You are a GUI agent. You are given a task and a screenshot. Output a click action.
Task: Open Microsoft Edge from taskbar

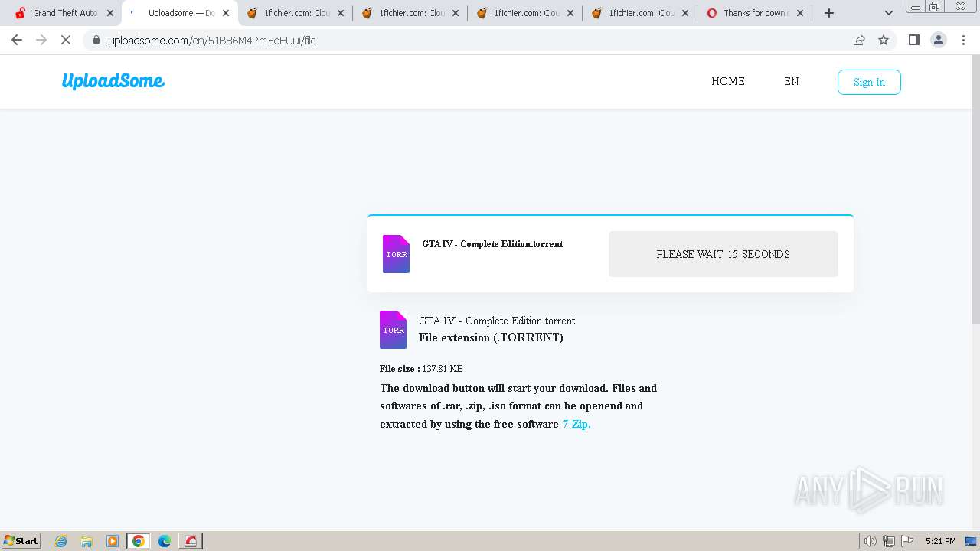tap(165, 541)
